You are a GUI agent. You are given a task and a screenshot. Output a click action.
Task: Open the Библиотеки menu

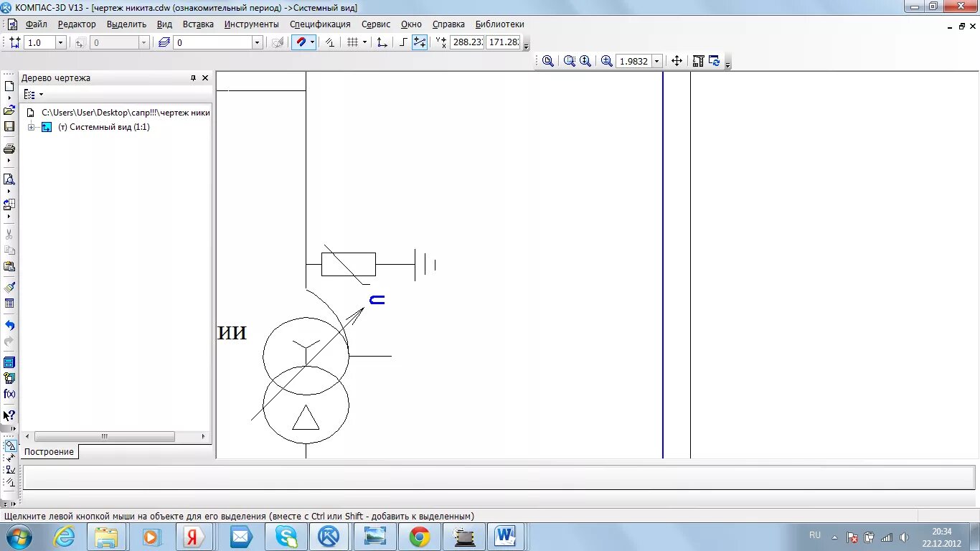[500, 24]
